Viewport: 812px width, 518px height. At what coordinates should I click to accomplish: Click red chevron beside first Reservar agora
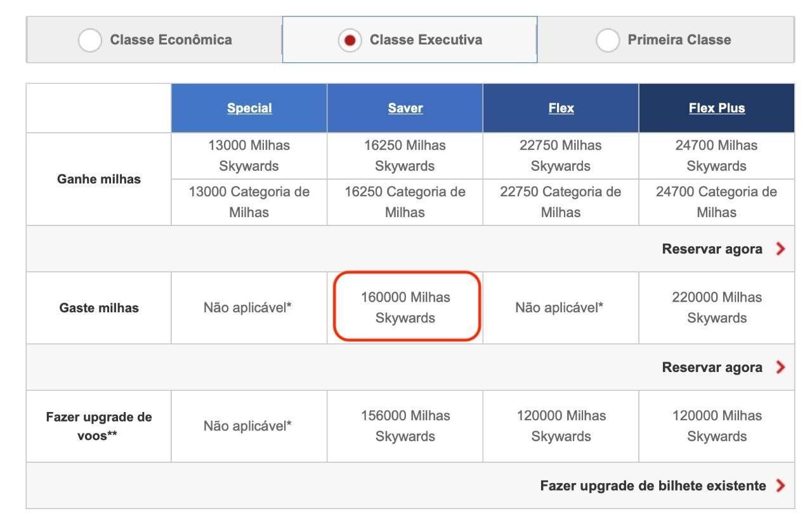click(x=780, y=249)
